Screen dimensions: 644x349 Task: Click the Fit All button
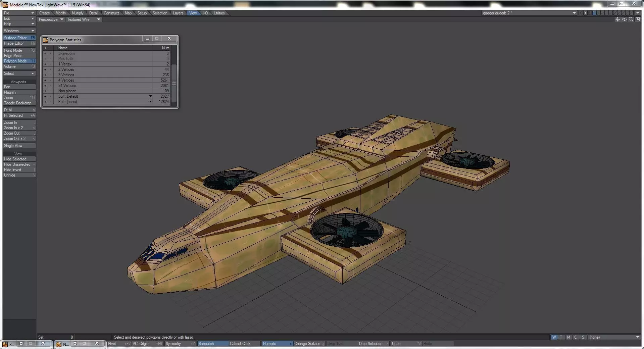point(19,110)
